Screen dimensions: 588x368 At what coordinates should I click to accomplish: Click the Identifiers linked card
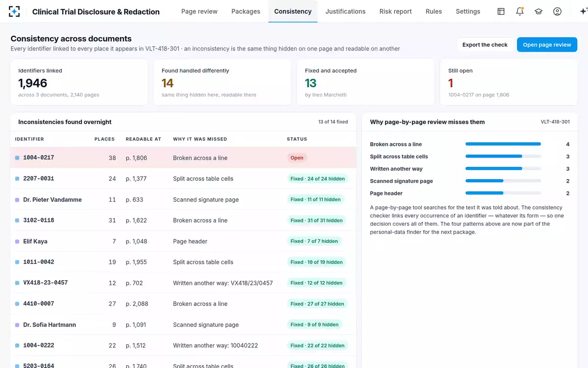[x=79, y=82]
